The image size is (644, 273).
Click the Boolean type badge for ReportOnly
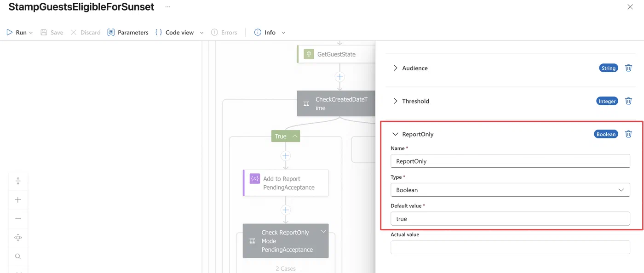point(606,134)
